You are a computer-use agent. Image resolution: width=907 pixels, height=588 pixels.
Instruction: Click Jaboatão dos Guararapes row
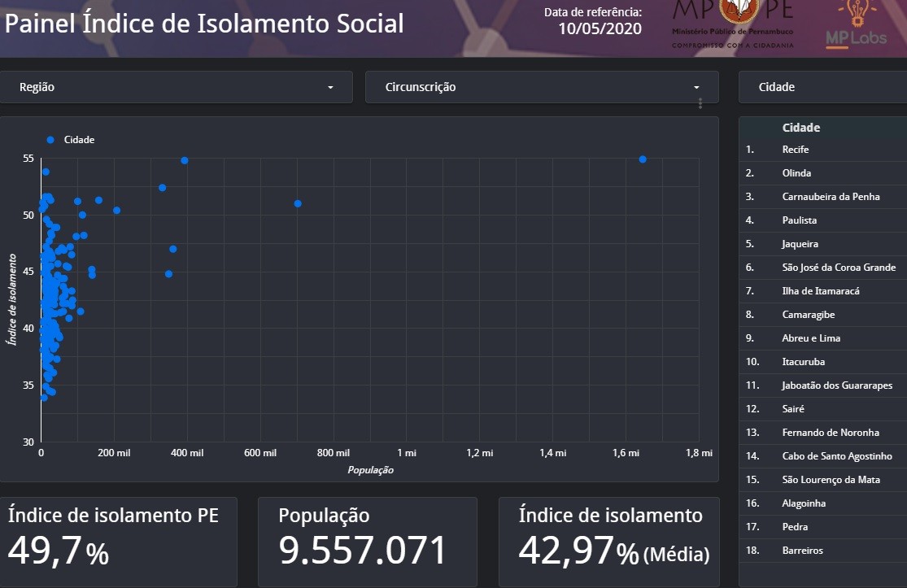tap(822, 385)
